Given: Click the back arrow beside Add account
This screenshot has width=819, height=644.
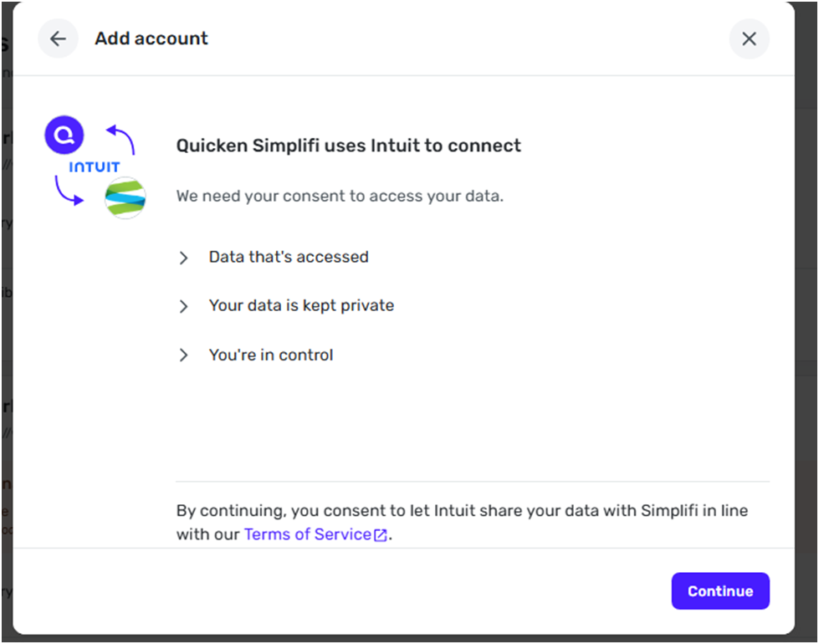Looking at the screenshot, I should coord(58,39).
